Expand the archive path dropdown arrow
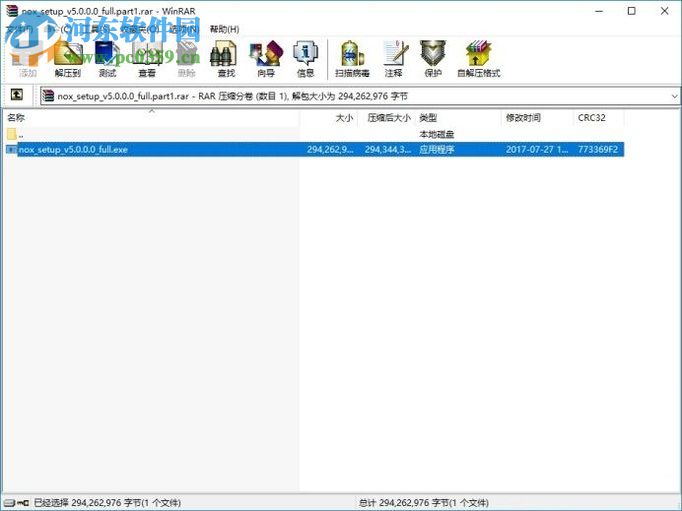 tap(674, 96)
